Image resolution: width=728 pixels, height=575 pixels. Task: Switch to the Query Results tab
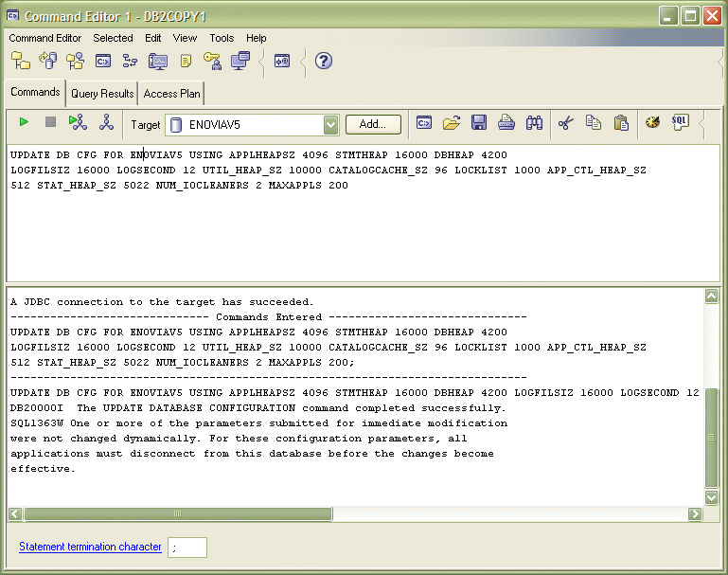(x=102, y=94)
